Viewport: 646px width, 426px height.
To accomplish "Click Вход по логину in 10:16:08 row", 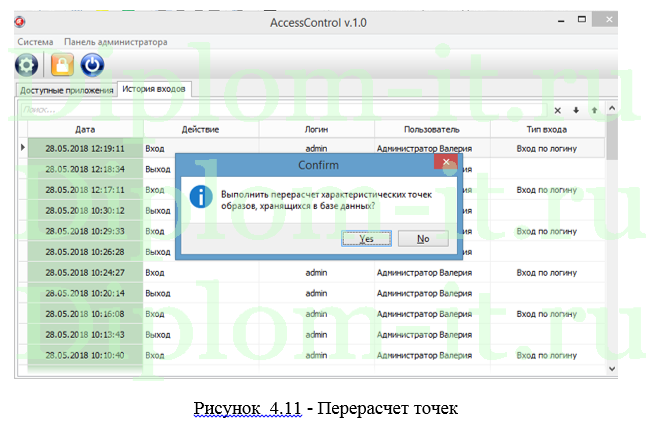I will click(x=547, y=314).
